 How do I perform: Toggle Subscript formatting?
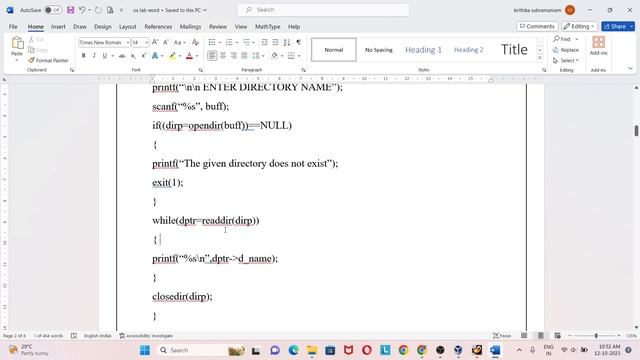[133, 56]
